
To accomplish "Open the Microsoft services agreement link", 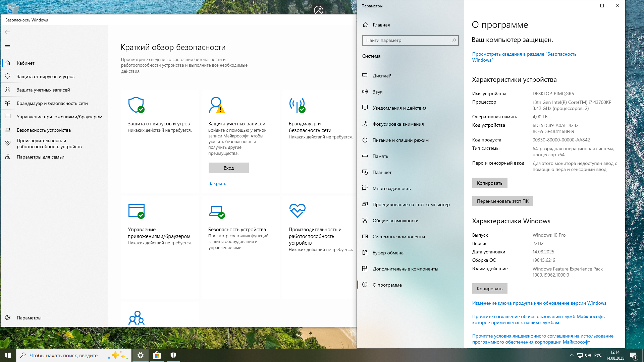I will 538,319.
